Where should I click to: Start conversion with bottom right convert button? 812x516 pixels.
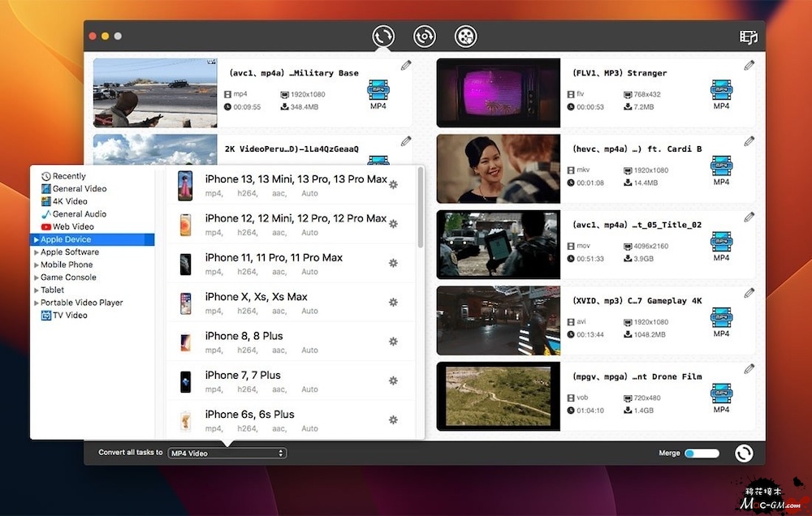[x=743, y=453]
